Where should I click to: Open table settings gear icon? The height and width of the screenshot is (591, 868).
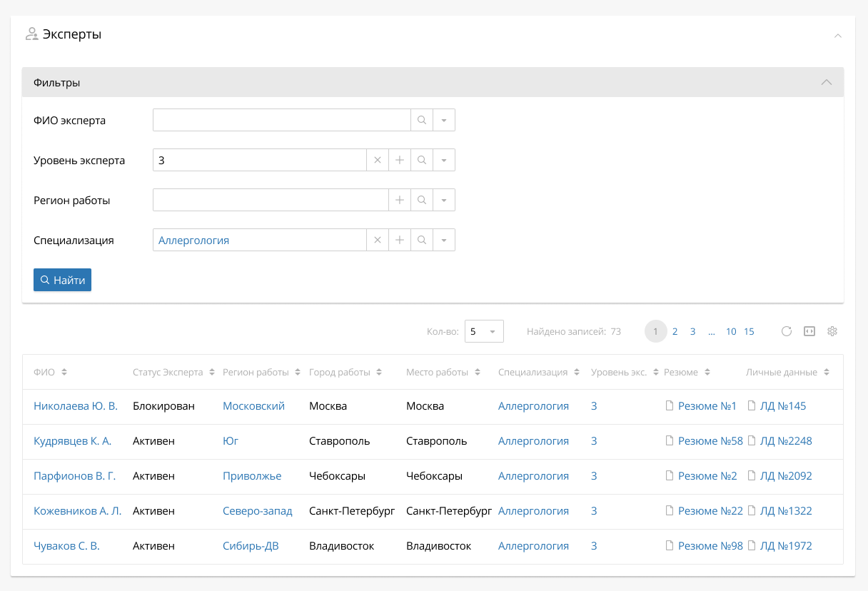pyautogui.click(x=832, y=331)
